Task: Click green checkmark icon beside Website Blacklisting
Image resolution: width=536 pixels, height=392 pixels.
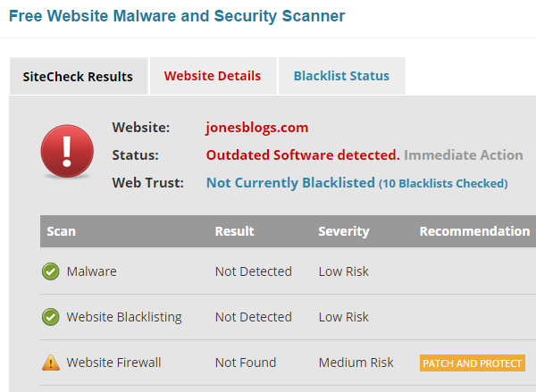Action: (x=51, y=317)
